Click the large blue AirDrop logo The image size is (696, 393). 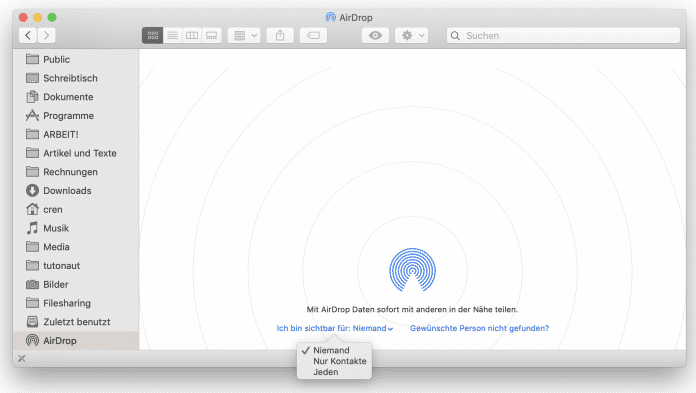coord(412,270)
